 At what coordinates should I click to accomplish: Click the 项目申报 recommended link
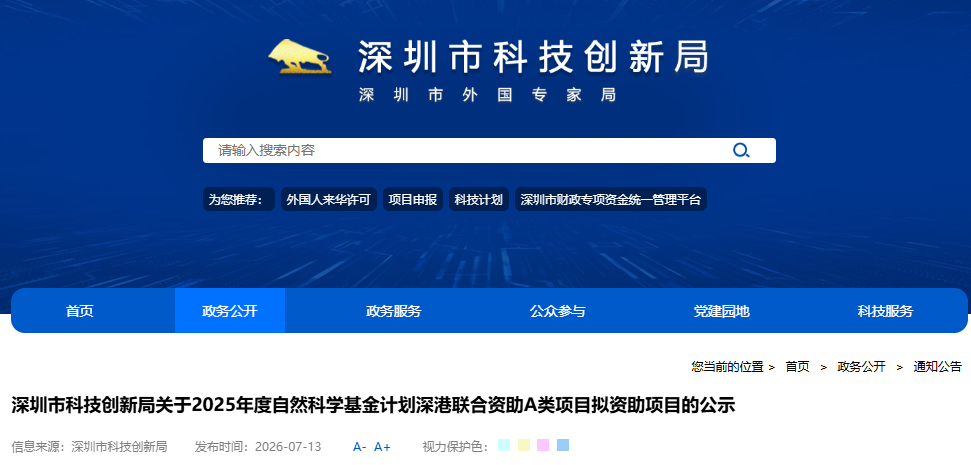(x=413, y=199)
